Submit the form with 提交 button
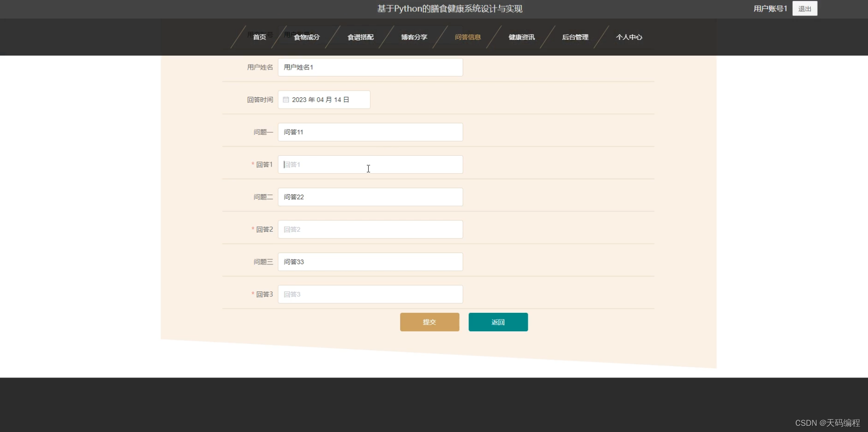The width and height of the screenshot is (868, 432). click(x=429, y=322)
